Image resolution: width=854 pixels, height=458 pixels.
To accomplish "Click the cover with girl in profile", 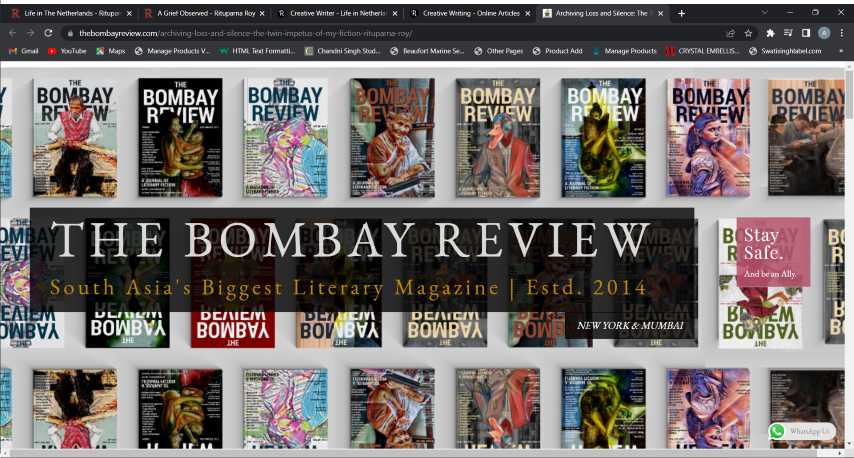I will coord(708,137).
